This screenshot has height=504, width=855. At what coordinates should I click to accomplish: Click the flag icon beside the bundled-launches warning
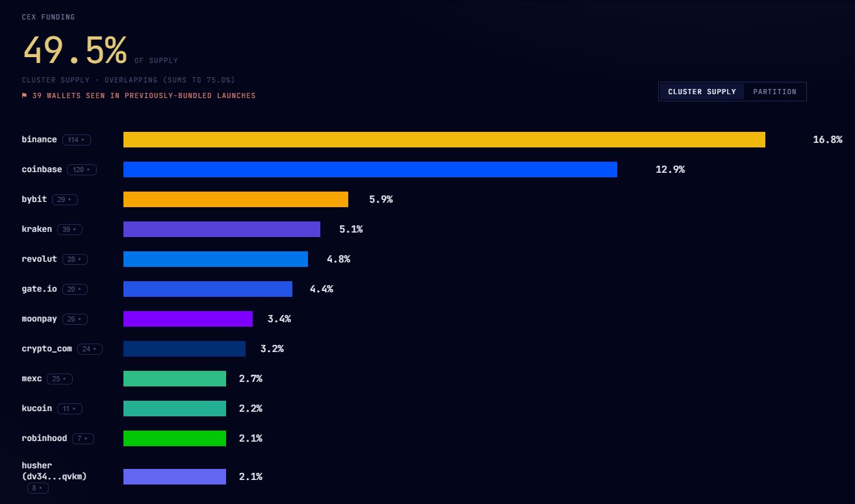(25, 95)
